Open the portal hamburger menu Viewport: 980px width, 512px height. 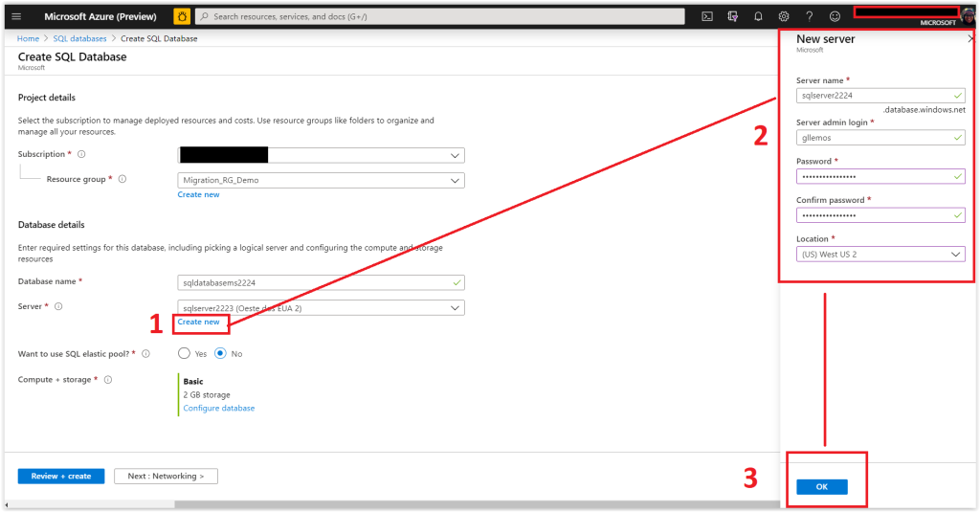point(16,17)
